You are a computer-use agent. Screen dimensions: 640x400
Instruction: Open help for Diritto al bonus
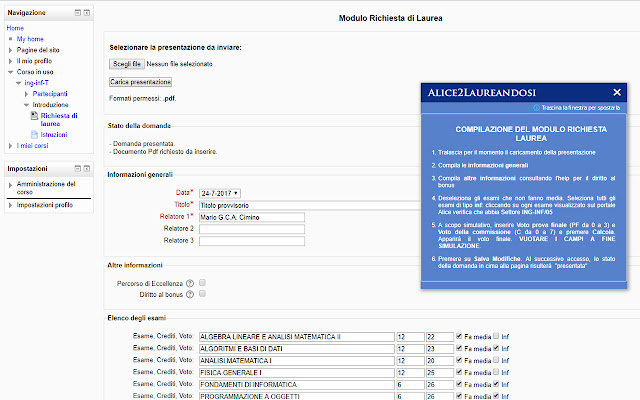[190, 294]
